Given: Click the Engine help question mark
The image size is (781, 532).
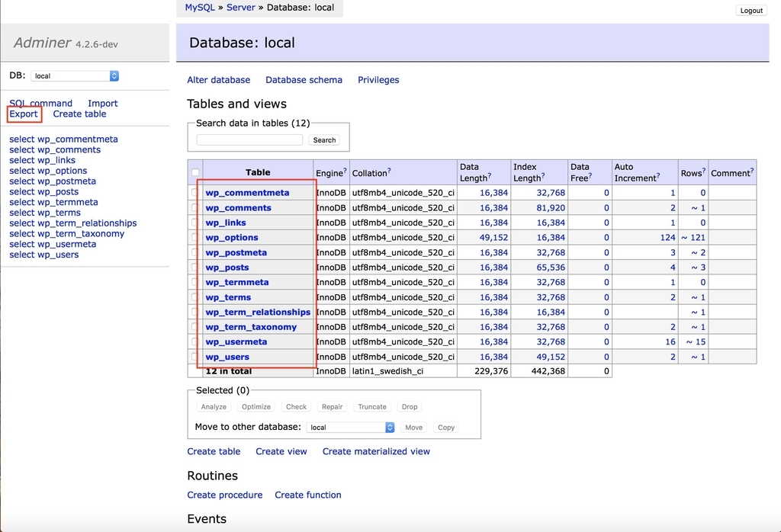Looking at the screenshot, I should pyautogui.click(x=345, y=171).
